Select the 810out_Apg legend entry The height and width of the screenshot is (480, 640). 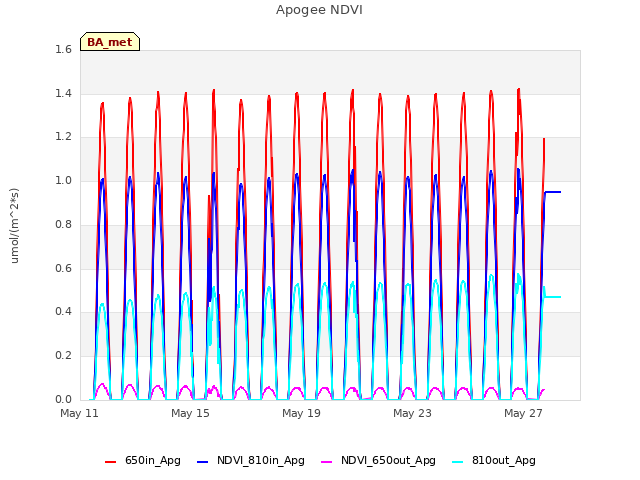click(x=494, y=461)
